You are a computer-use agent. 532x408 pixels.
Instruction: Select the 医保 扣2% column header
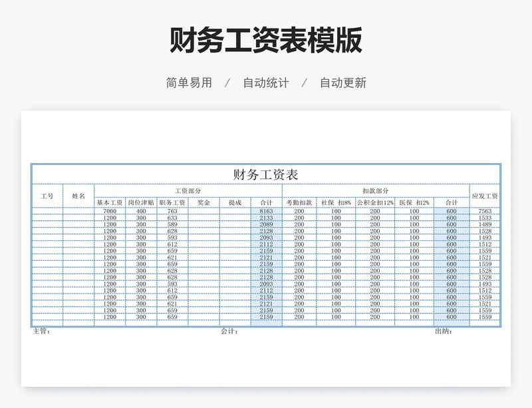414,202
